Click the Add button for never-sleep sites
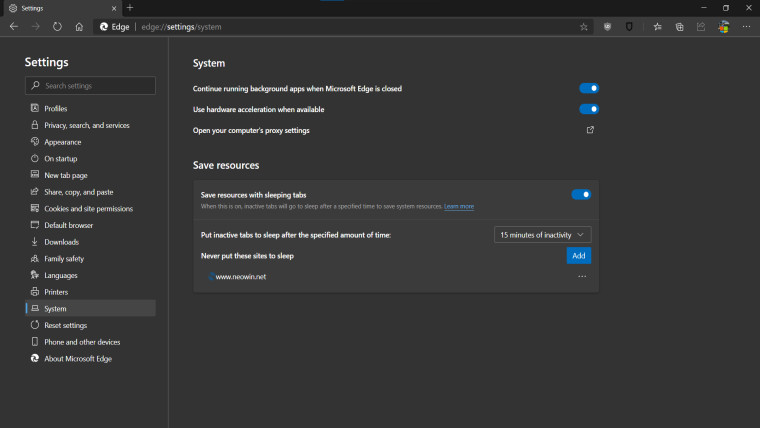 (x=579, y=255)
